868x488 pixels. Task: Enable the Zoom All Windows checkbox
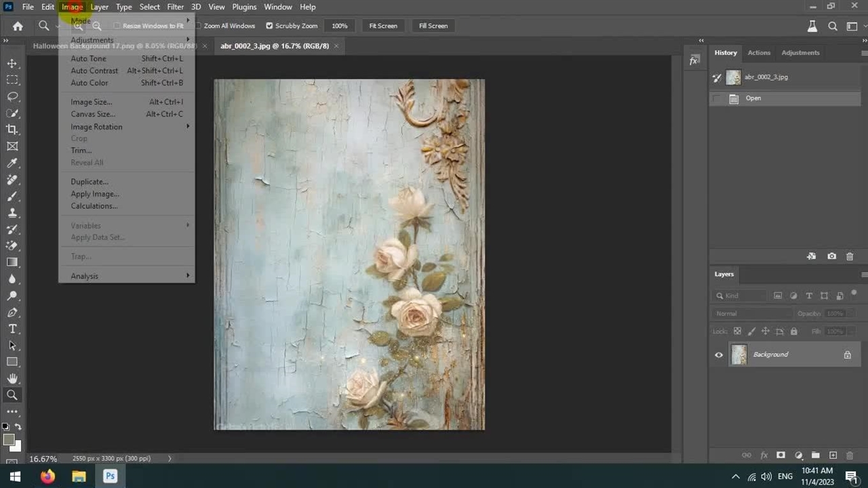(198, 26)
